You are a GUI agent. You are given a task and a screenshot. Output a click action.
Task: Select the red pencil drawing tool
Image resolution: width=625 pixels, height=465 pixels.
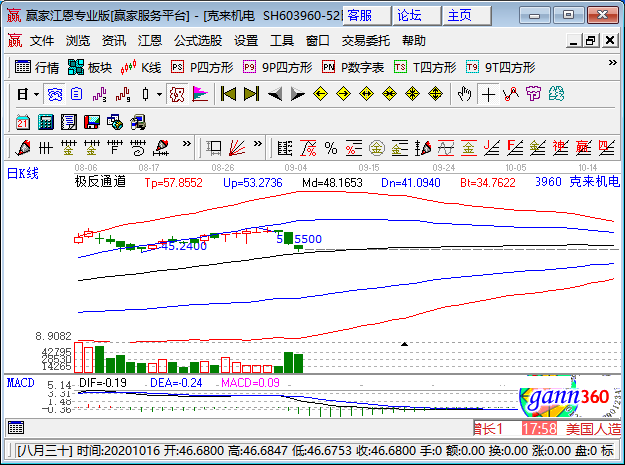(23, 148)
